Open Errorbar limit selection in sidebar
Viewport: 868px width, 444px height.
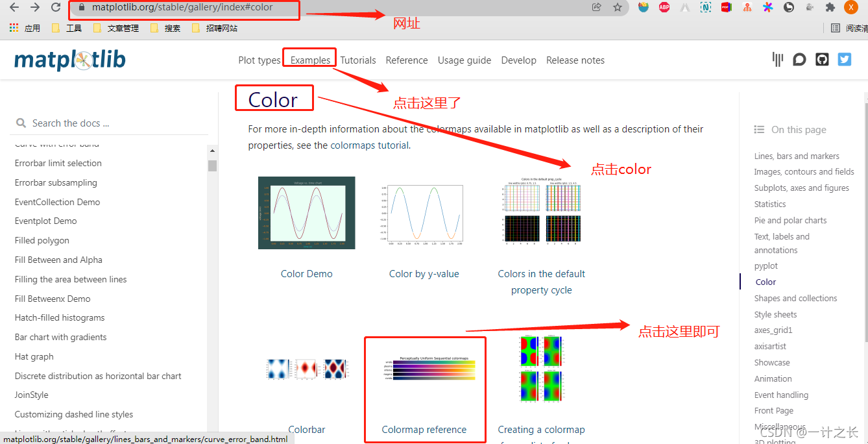tap(58, 163)
